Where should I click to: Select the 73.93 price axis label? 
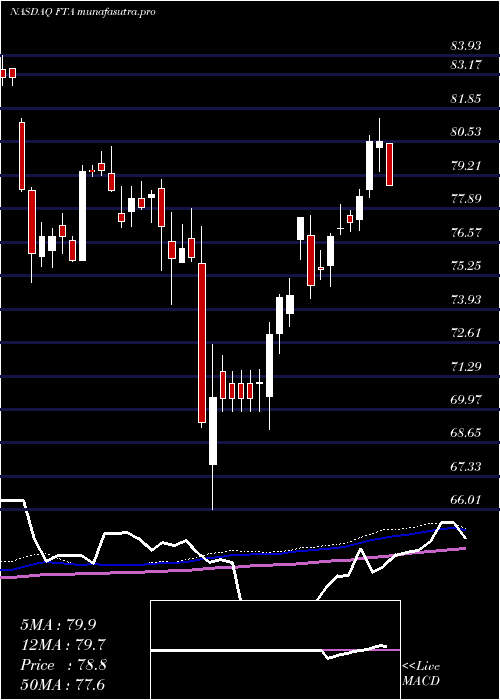466,299
